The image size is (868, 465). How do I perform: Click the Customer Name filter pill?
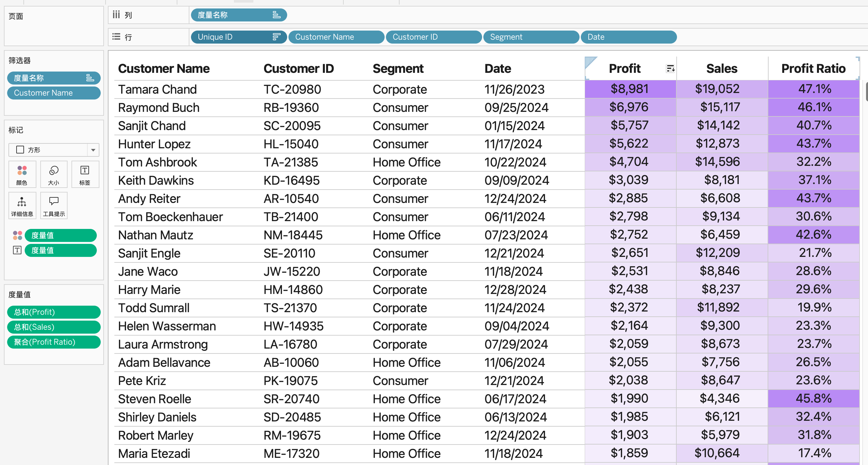click(54, 93)
